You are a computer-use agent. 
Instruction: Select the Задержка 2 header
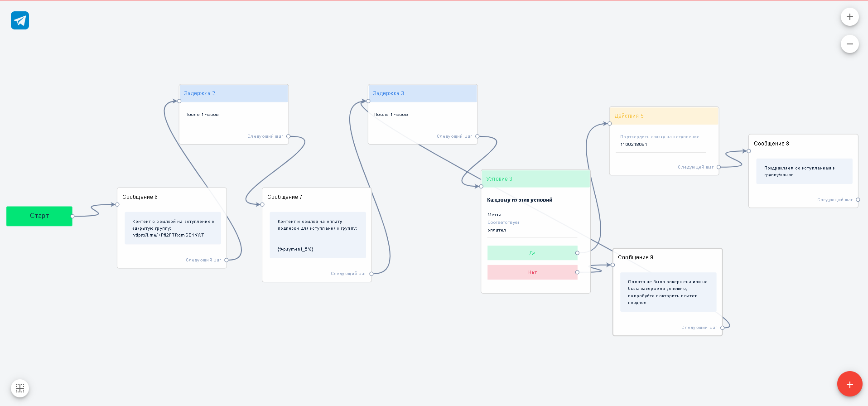pyautogui.click(x=233, y=93)
